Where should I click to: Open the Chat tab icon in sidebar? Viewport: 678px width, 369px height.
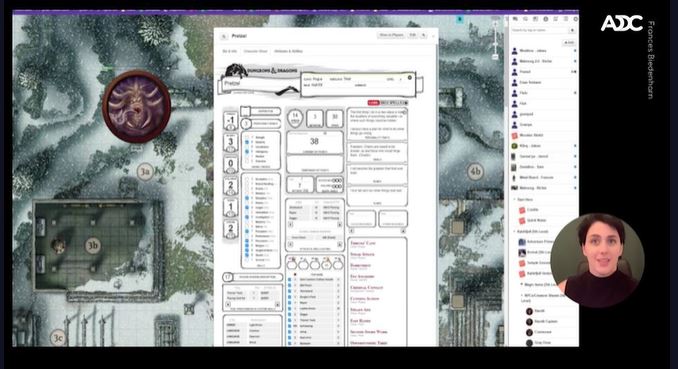click(515, 19)
